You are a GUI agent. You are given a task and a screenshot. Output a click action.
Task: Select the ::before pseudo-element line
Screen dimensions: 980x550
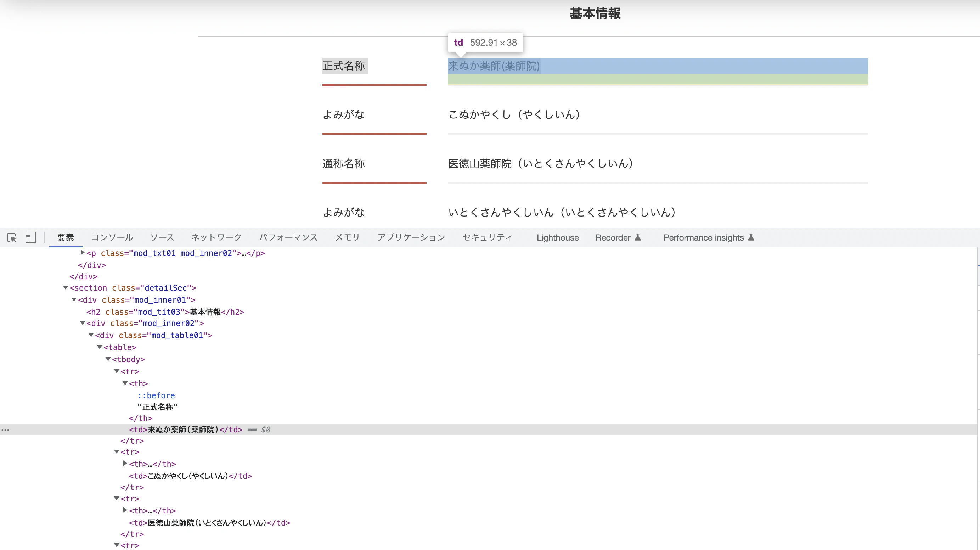click(156, 395)
